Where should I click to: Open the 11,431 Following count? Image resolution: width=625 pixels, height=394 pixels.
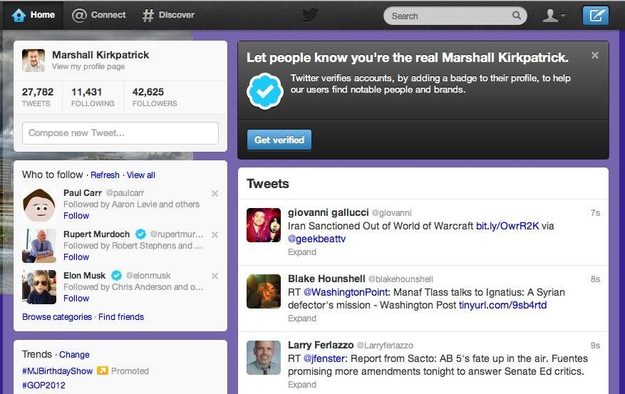pos(92,97)
